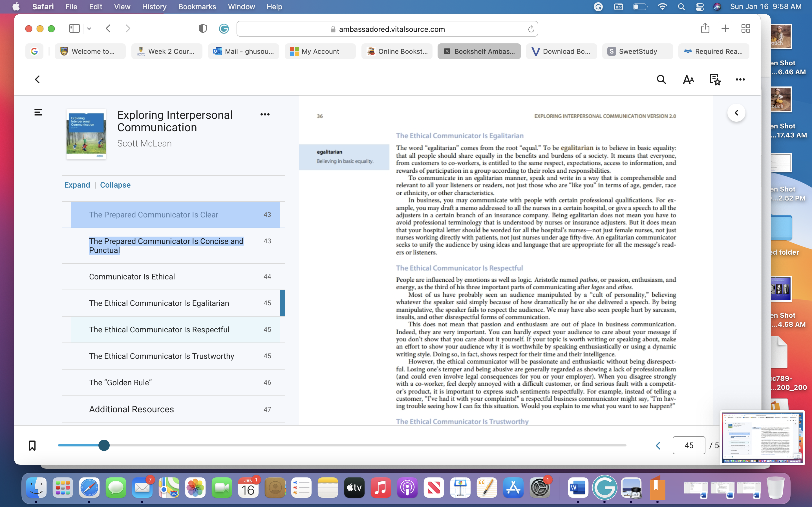Screen dimensions: 812x507
Task: Click the Collapse link in the contents
Action: click(x=115, y=185)
